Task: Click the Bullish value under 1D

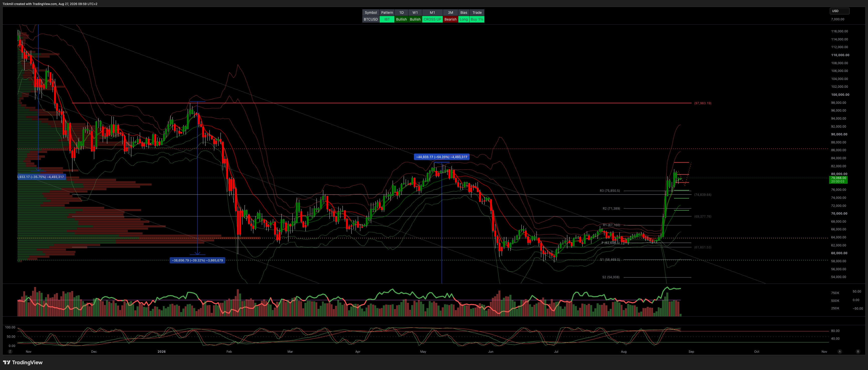Action: [401, 19]
